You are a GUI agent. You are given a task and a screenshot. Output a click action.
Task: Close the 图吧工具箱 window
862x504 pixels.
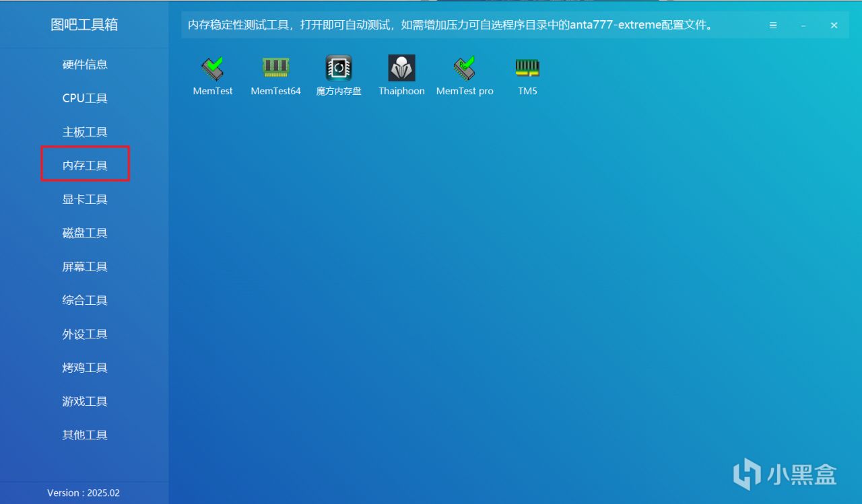[834, 26]
